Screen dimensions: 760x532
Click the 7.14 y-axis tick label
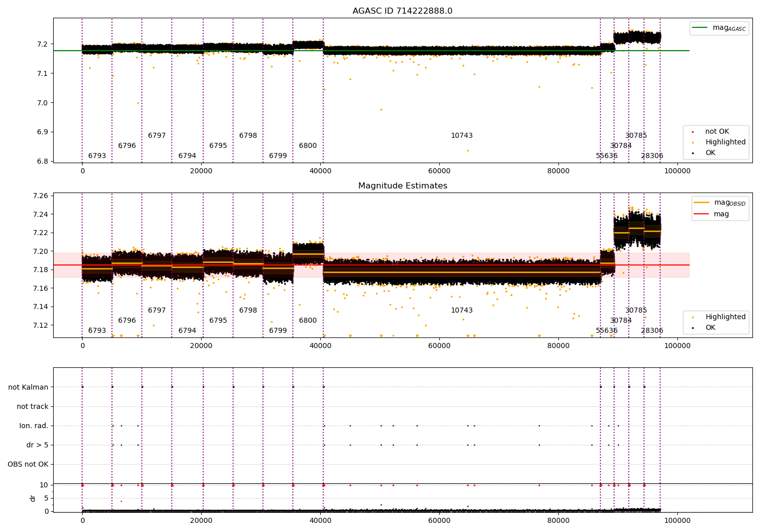41,307
